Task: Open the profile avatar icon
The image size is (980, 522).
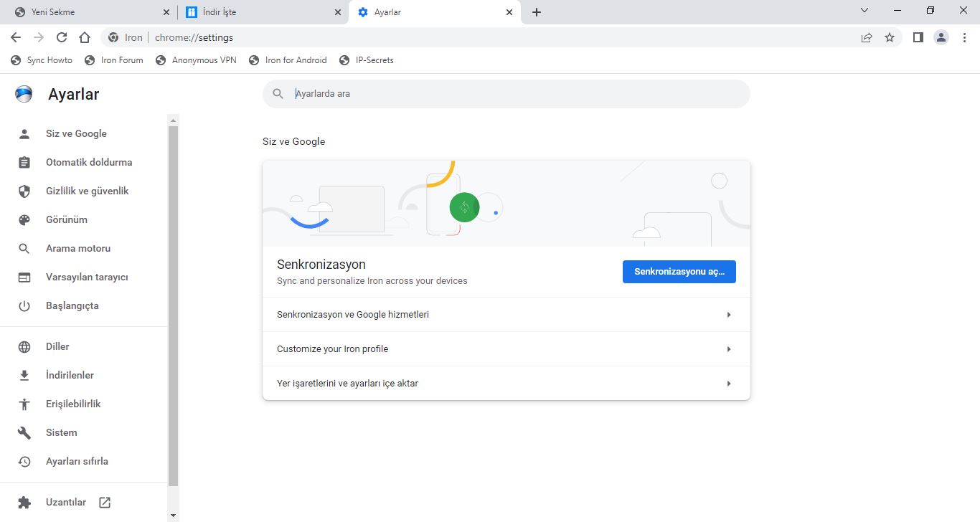Action: tap(941, 37)
